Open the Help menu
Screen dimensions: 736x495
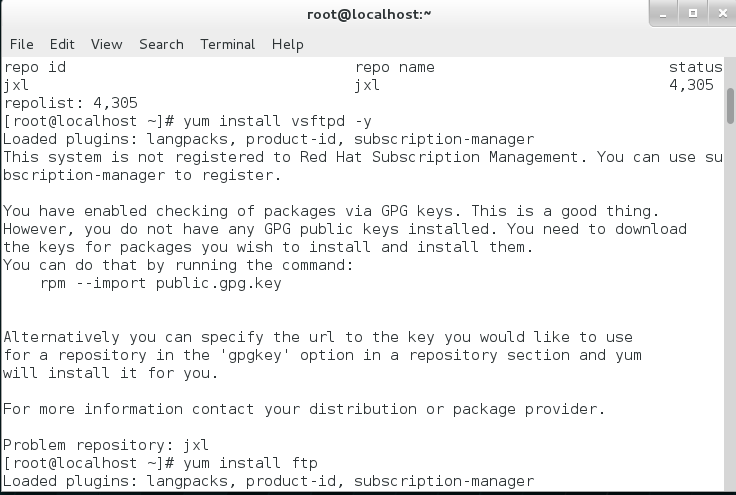pyautogui.click(x=287, y=44)
